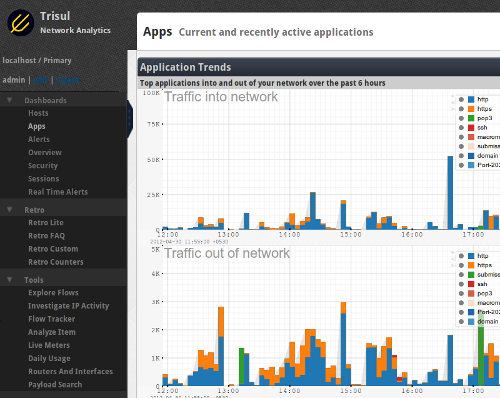Click the Trisul logo icon
Viewport: 500px width, 398px height.
(x=21, y=23)
